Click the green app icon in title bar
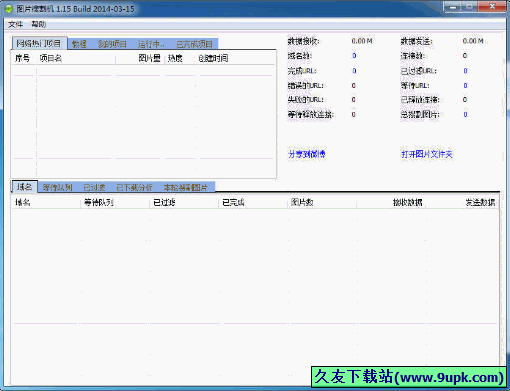The image size is (510, 391). click(9, 9)
